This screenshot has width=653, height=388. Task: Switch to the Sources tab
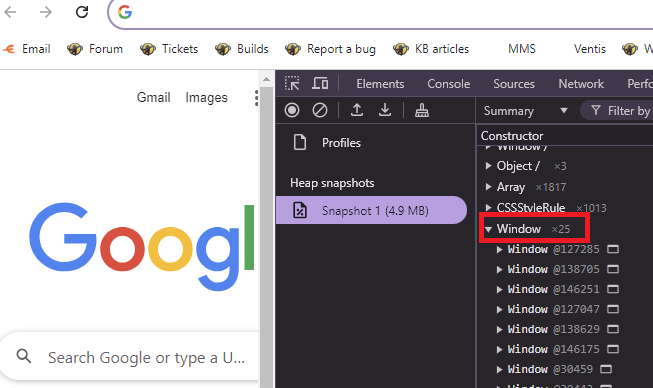[513, 84]
